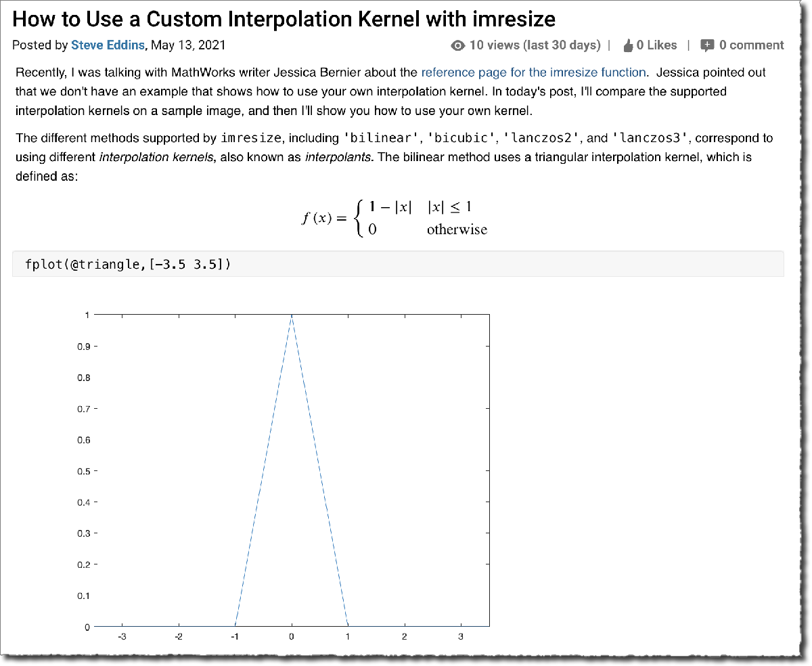Click the blog post title heading
The width and height of the screenshot is (812, 666).
point(284,18)
